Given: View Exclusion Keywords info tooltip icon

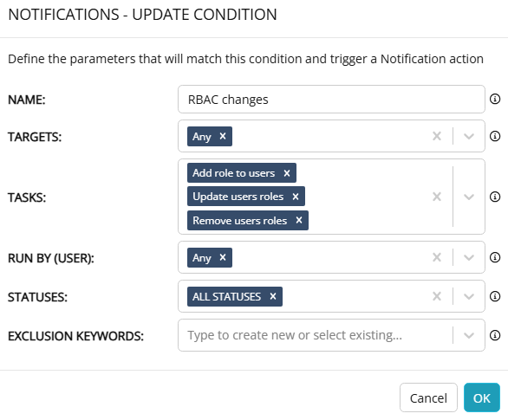Looking at the screenshot, I should tap(495, 335).
